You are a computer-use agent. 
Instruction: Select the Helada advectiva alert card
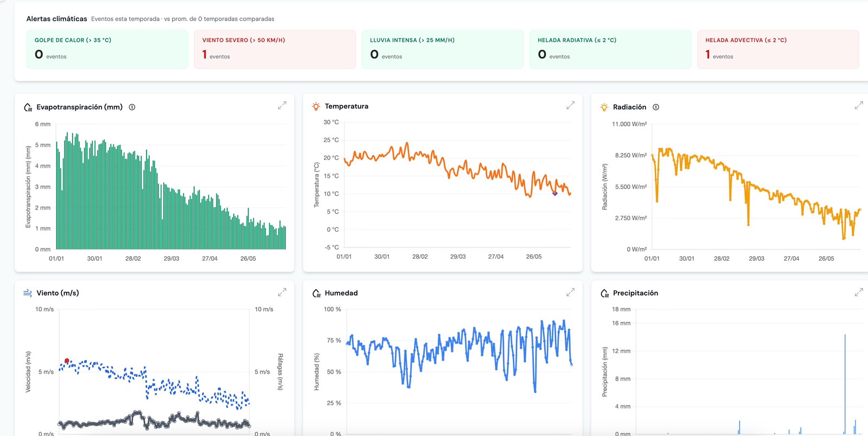click(778, 49)
